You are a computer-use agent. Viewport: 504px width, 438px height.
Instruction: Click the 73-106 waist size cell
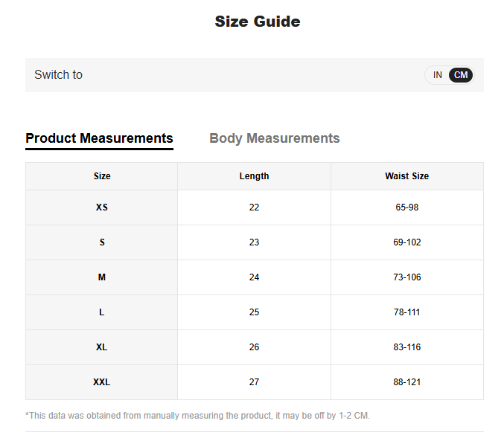tap(406, 277)
